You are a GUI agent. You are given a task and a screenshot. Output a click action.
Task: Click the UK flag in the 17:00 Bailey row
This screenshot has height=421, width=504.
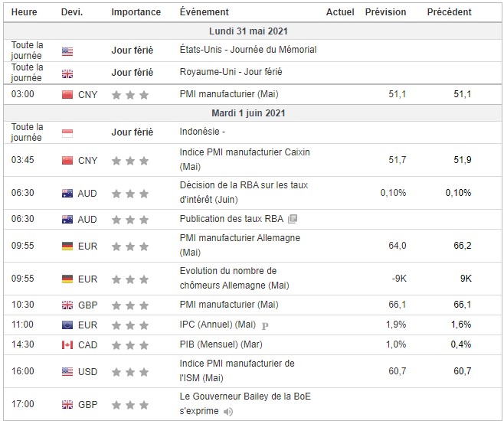click(67, 404)
